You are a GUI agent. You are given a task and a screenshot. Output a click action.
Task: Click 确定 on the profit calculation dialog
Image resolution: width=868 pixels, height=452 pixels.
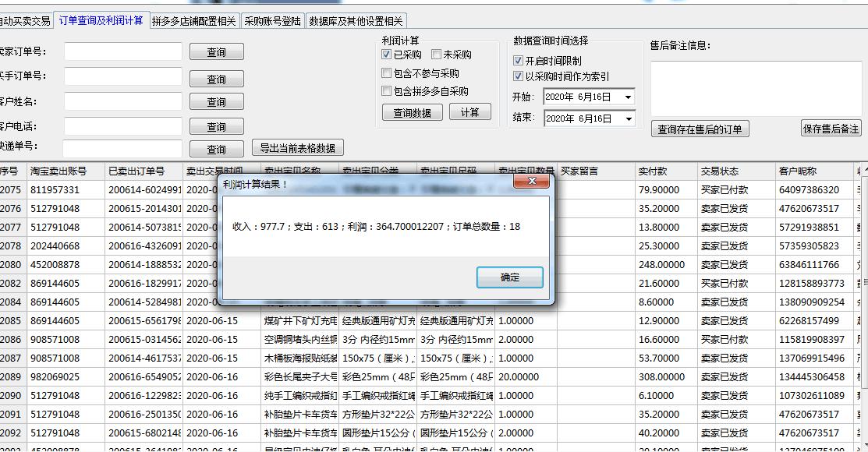pyautogui.click(x=509, y=277)
